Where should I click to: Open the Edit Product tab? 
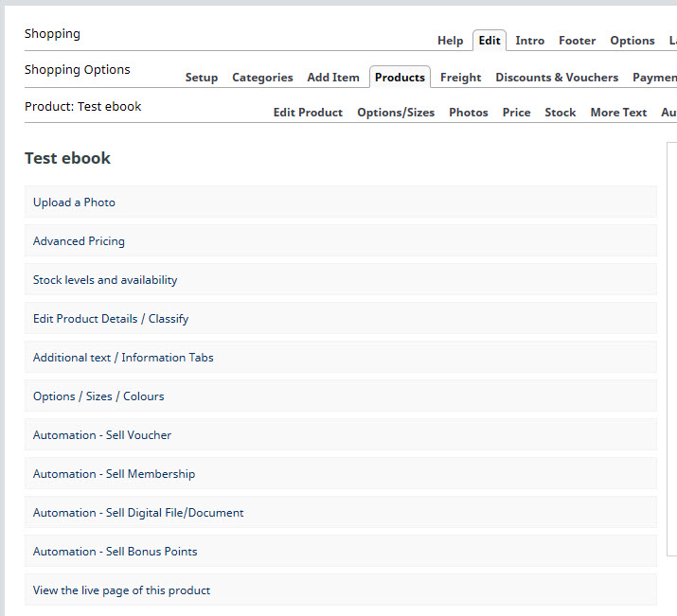pos(308,113)
